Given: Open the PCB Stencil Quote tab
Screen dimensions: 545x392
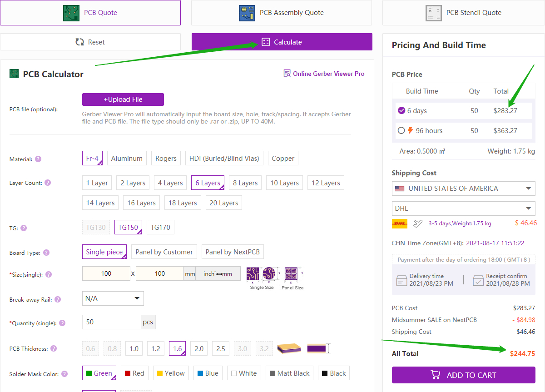Looking at the screenshot, I should point(464,13).
